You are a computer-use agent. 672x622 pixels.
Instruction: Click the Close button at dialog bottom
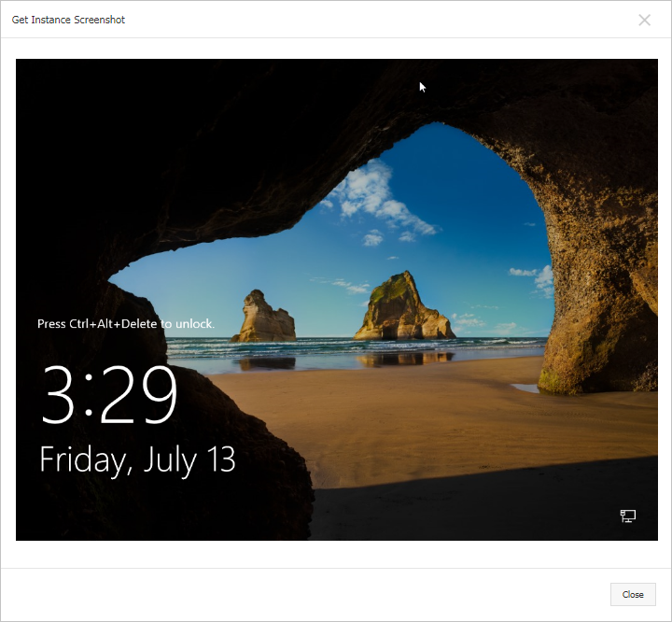(633, 594)
